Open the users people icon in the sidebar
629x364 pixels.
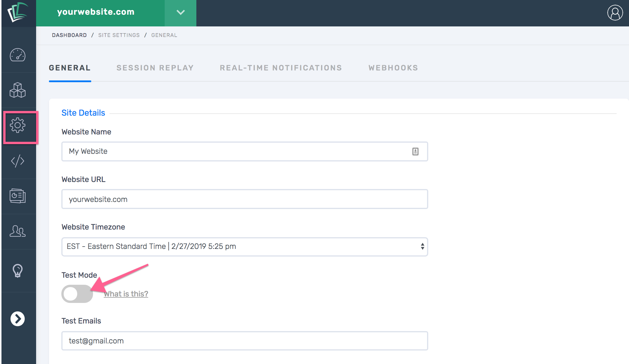coord(18,231)
